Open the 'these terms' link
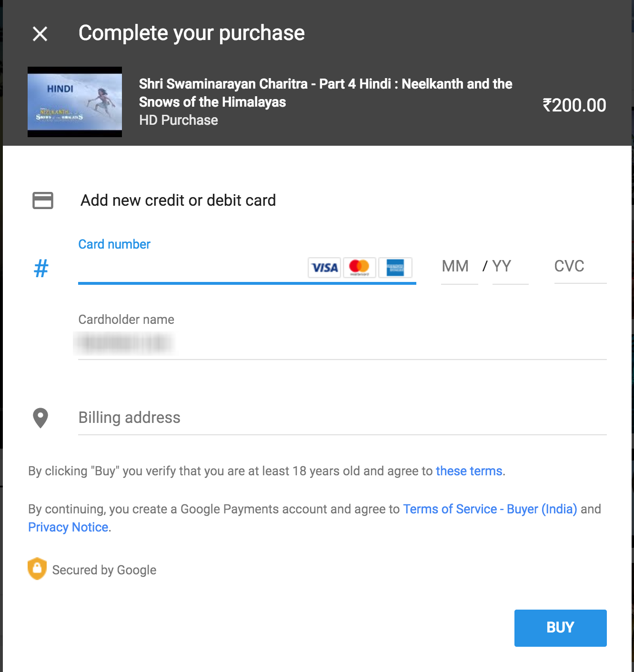The image size is (634, 672). 469,471
